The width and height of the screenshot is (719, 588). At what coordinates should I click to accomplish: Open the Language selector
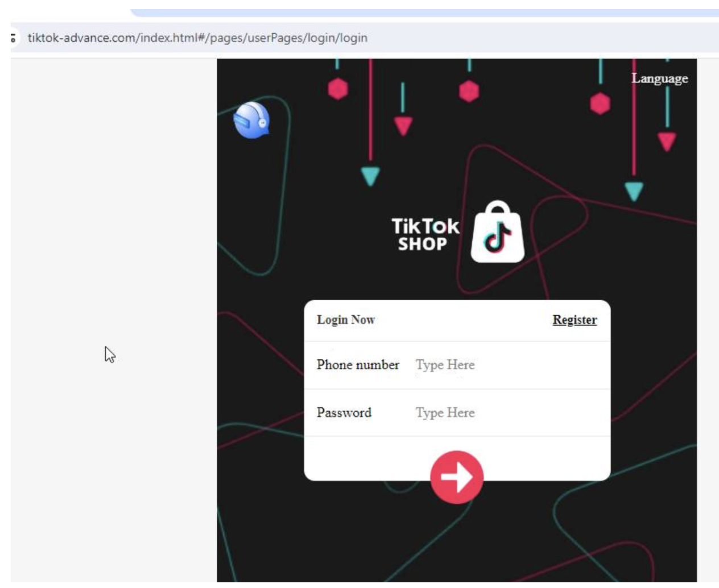coord(659,78)
